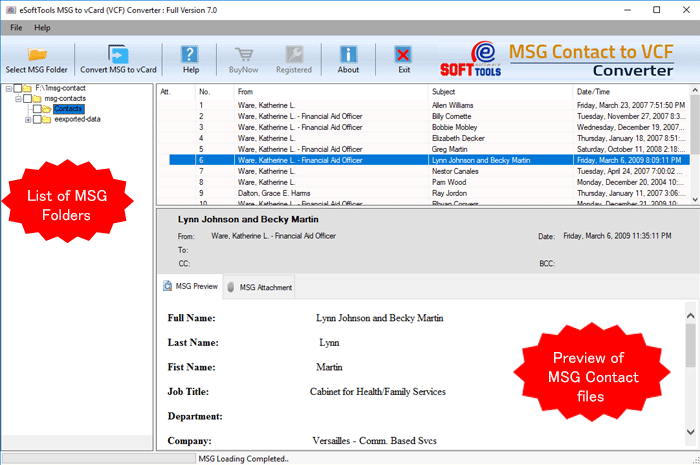Screen dimensions: 700x465
Task: Select the Elizabeth Decker row
Action: (423, 138)
